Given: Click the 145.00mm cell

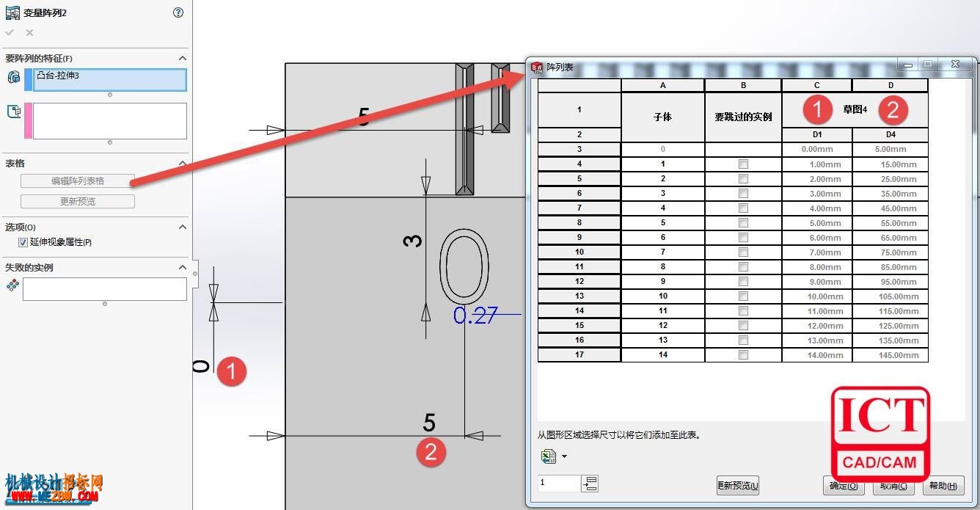Looking at the screenshot, I should coord(891,355).
